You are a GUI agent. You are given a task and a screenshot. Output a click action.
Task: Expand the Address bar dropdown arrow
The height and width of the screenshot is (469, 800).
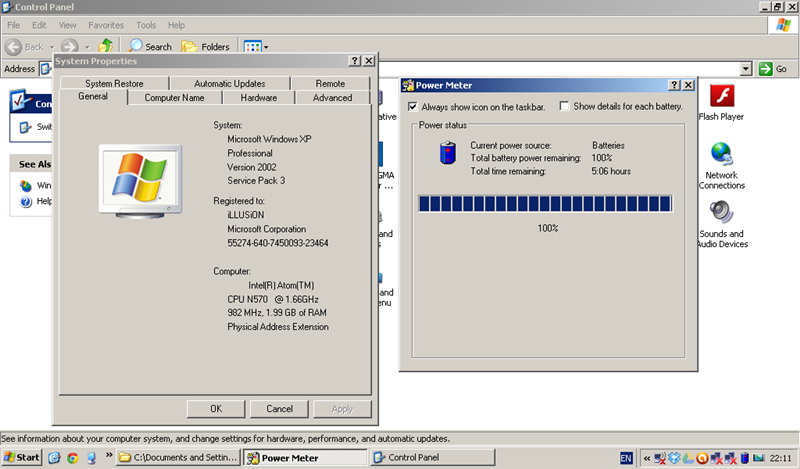pyautogui.click(x=746, y=69)
